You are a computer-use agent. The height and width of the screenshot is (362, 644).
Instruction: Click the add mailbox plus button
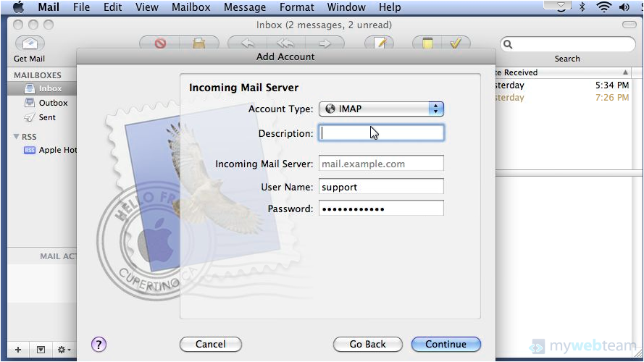pos(18,350)
